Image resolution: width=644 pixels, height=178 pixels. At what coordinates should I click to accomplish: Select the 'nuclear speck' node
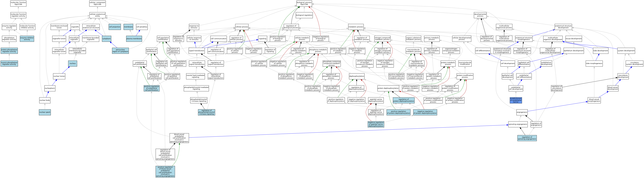[x=45, y=112]
